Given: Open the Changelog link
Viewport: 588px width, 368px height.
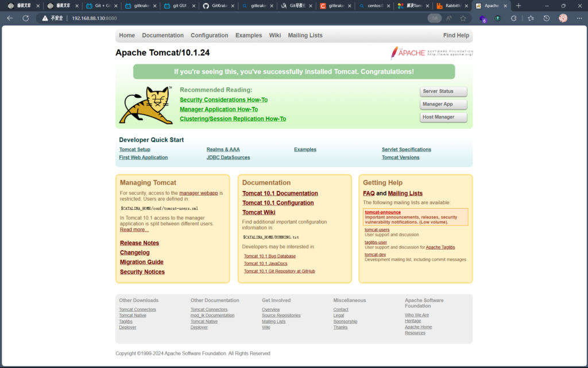Looking at the screenshot, I should [x=134, y=252].
